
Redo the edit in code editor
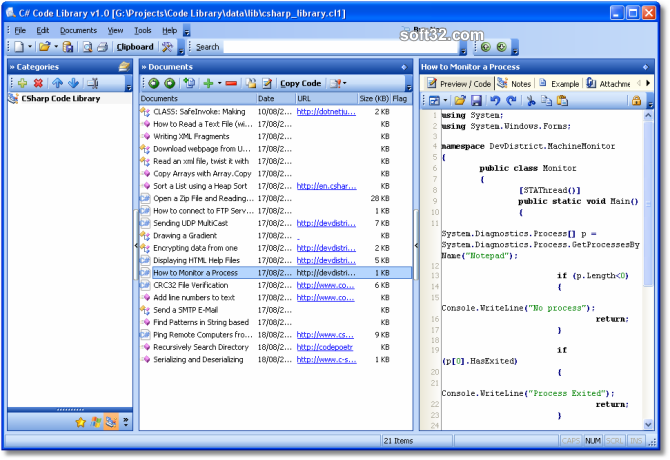(511, 101)
